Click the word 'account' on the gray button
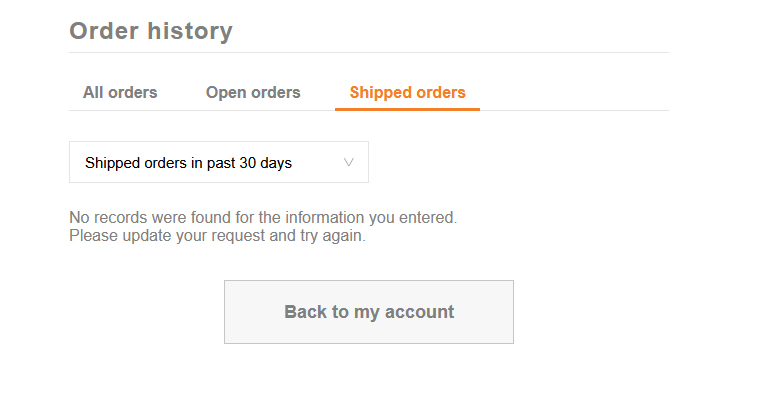This screenshot has width=759, height=406. pos(414,312)
